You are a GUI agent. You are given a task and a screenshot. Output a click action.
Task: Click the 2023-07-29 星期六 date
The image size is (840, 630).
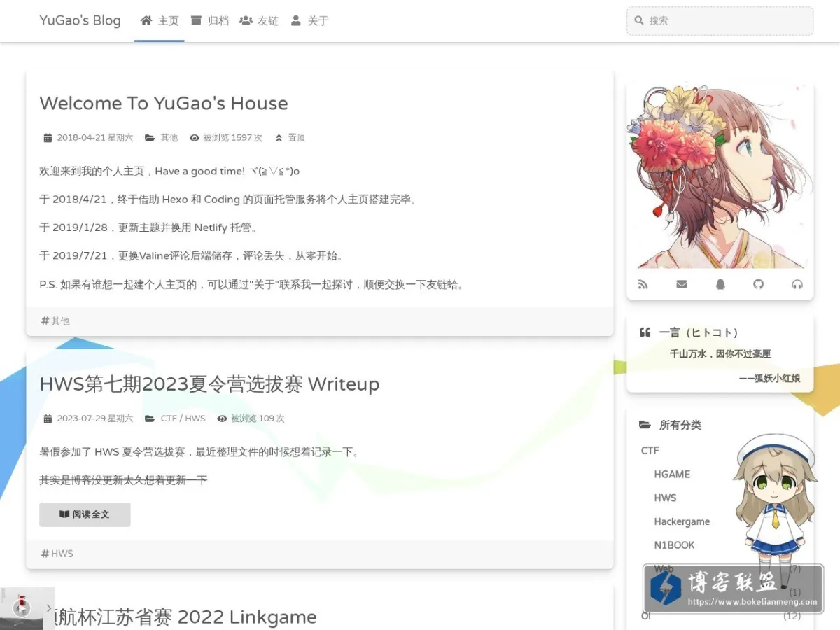pos(95,419)
